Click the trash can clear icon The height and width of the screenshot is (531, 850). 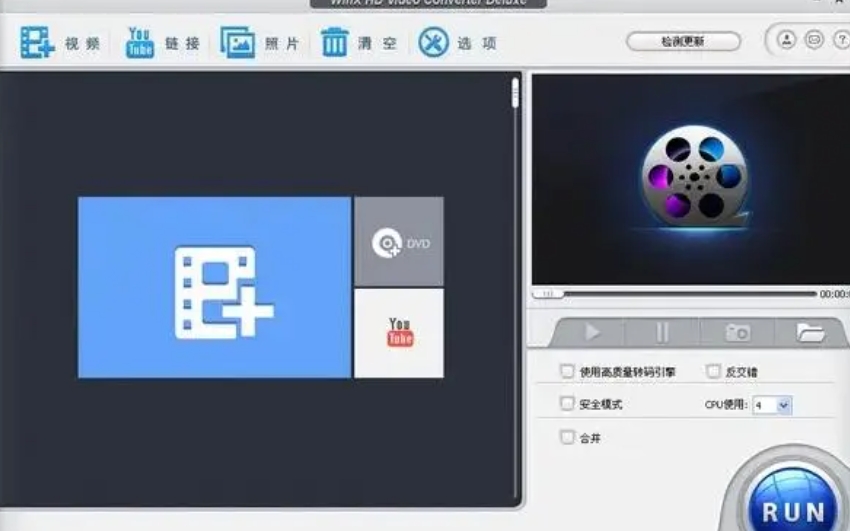point(334,42)
